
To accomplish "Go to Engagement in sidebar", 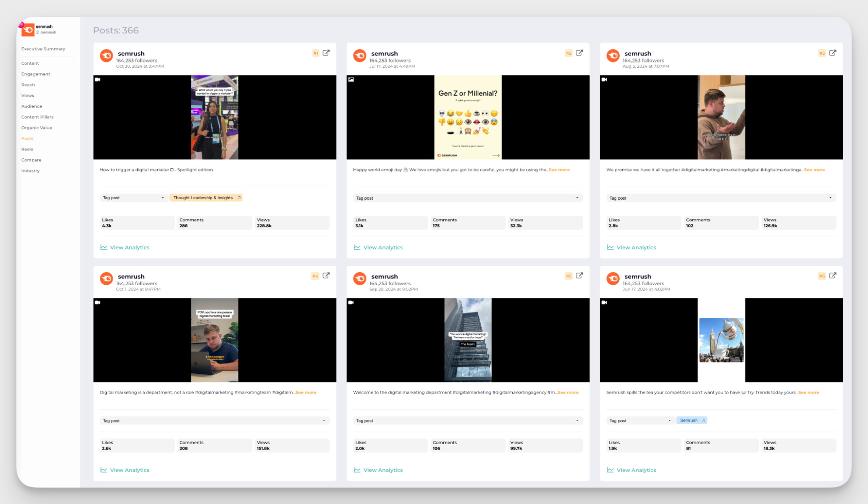I will click(x=36, y=74).
